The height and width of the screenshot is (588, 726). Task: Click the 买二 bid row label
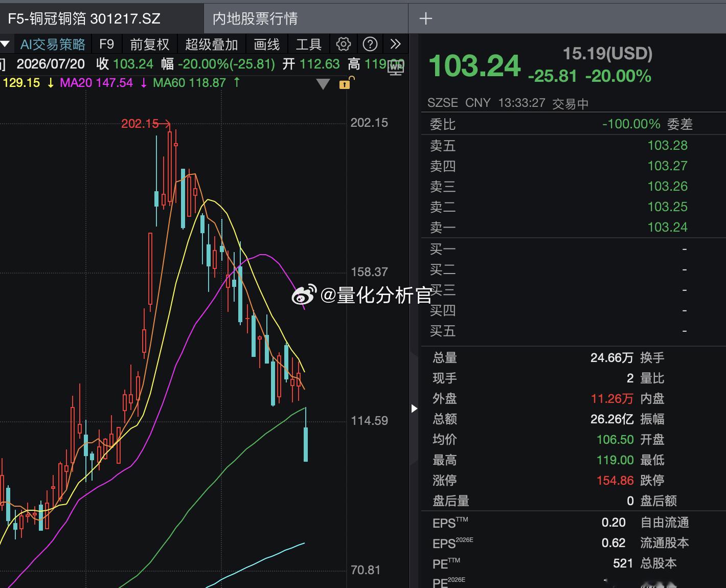443,269
